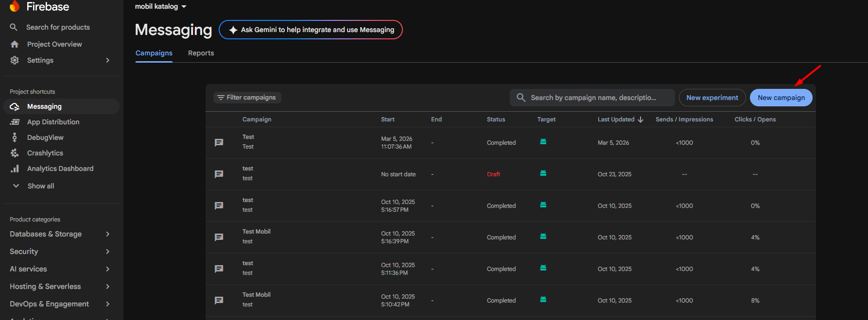Screen dimensions: 868x320
Task: Open the mobil katalog project dropdown
Action: click(160, 6)
